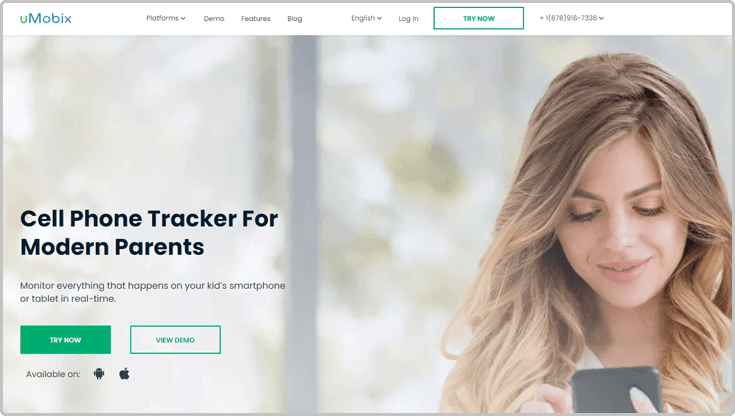
Task: Click the VIEW DEMO button
Action: tap(175, 340)
